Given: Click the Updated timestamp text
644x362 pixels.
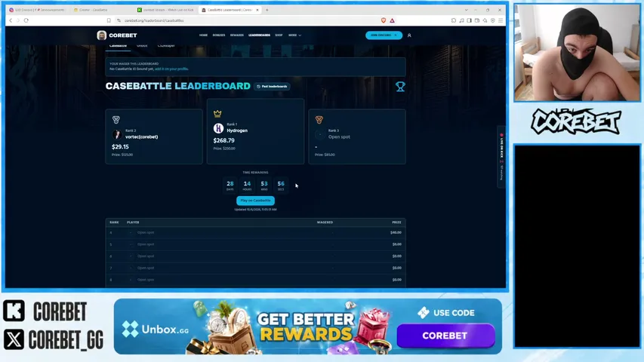Looking at the screenshot, I should pyautogui.click(x=255, y=210).
